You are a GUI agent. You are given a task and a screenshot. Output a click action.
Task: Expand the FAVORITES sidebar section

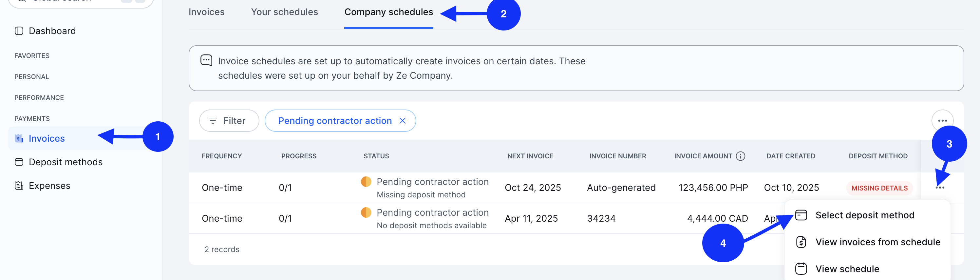pos(32,56)
